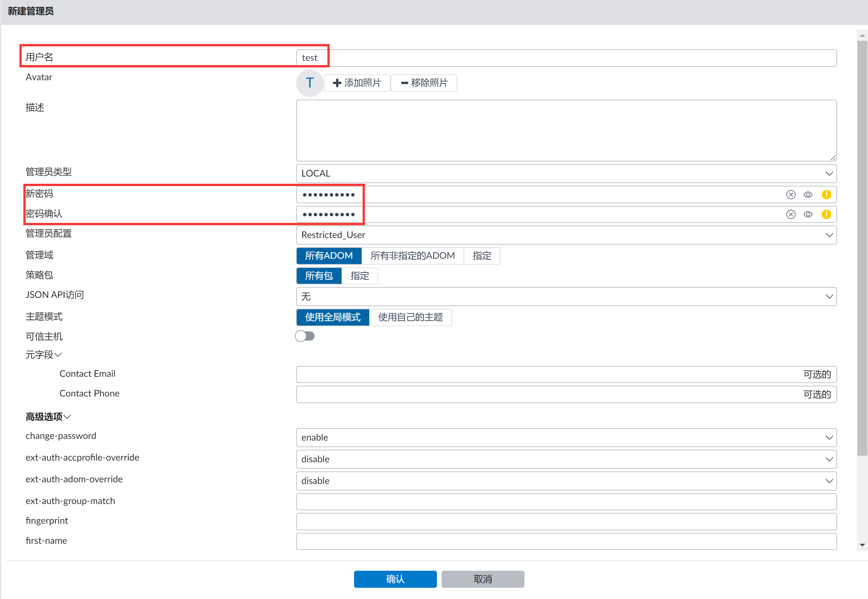Clear the password confirmation with X icon

coord(791,214)
